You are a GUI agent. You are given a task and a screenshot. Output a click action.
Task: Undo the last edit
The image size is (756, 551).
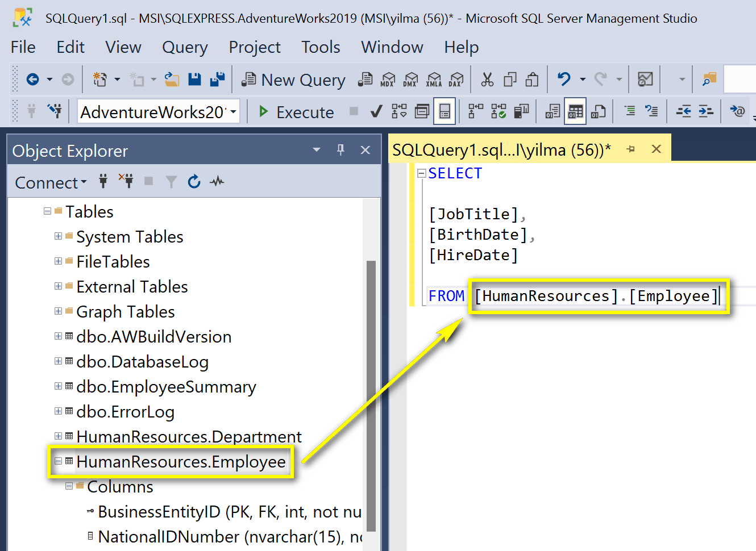pos(564,79)
